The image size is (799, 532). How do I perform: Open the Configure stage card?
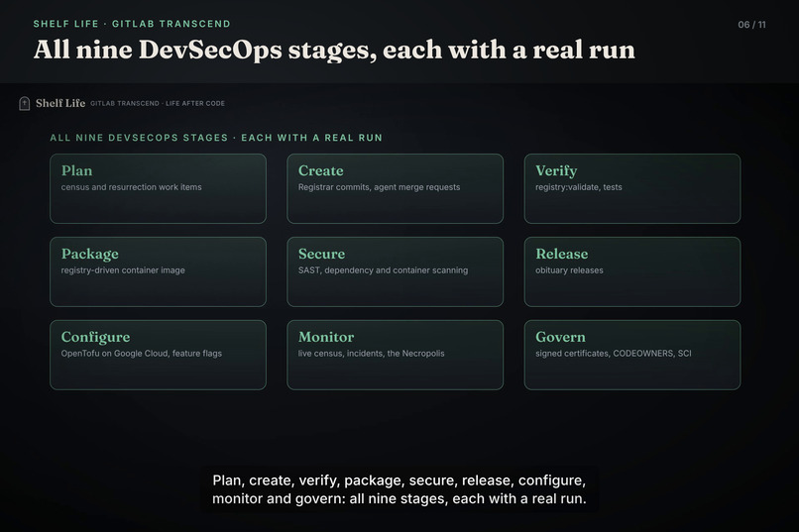pos(158,355)
